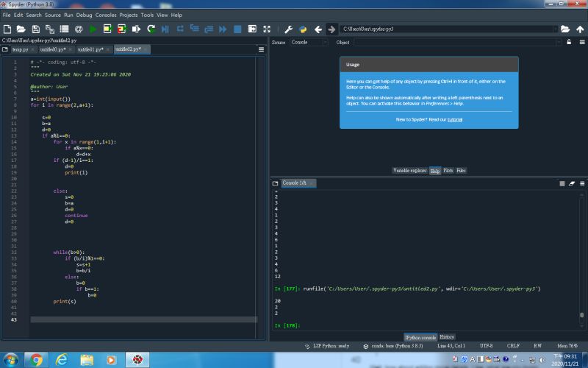The height and width of the screenshot is (368, 588).
Task: Switch to the History tab
Action: click(447, 337)
